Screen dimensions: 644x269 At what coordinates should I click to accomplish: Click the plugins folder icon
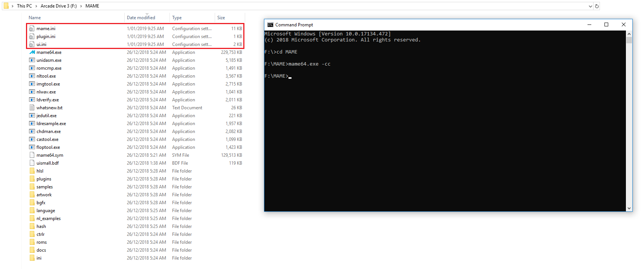click(32, 179)
